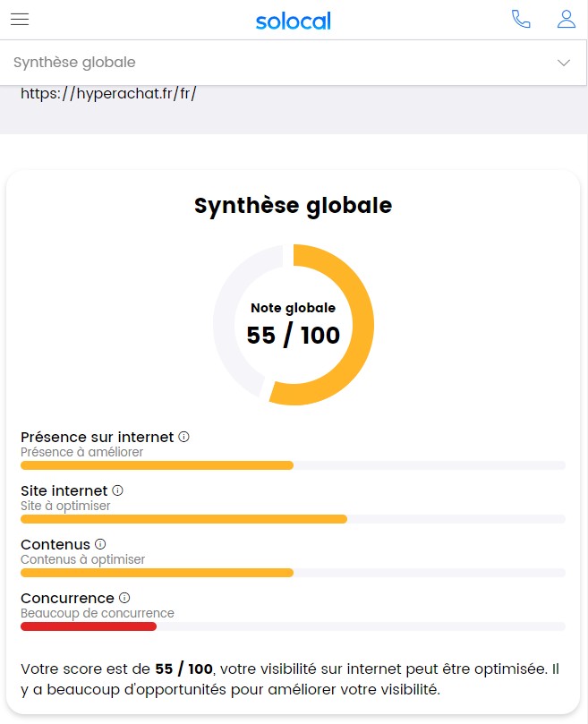Click the Solocal logo
588x724 pixels.
[x=293, y=20]
